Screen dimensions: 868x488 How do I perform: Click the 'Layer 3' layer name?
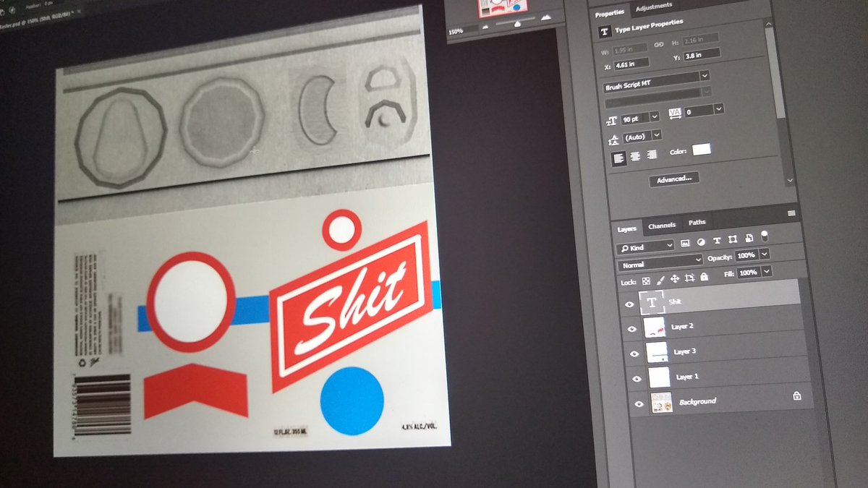click(x=685, y=351)
